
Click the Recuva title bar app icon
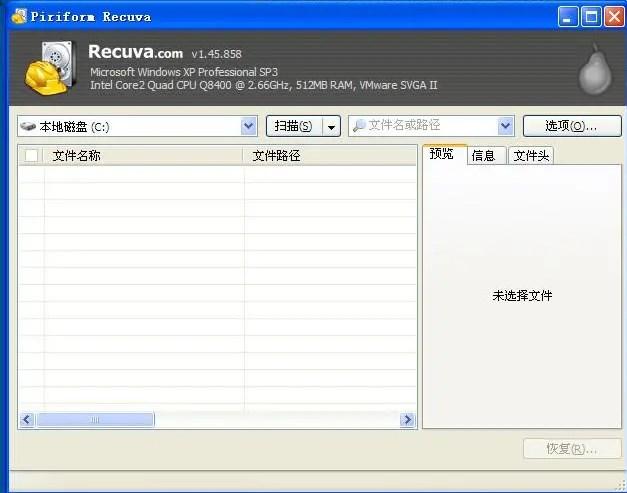[19, 16]
